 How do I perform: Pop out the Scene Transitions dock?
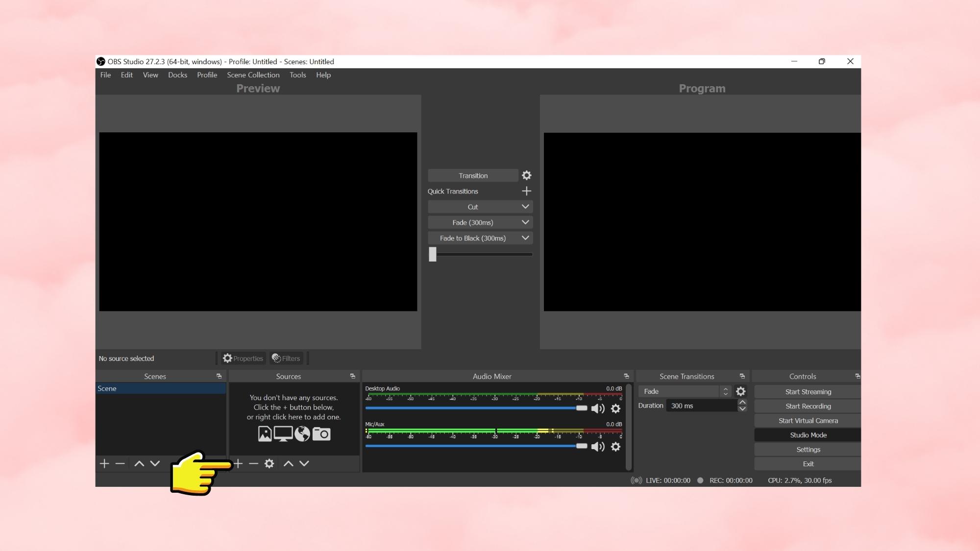(742, 376)
